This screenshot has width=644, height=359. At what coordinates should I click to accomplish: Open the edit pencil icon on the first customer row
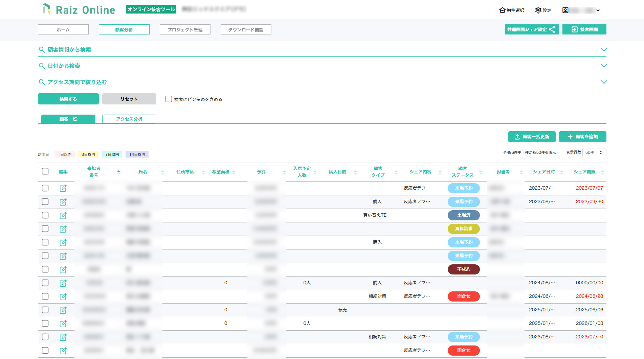coord(63,188)
